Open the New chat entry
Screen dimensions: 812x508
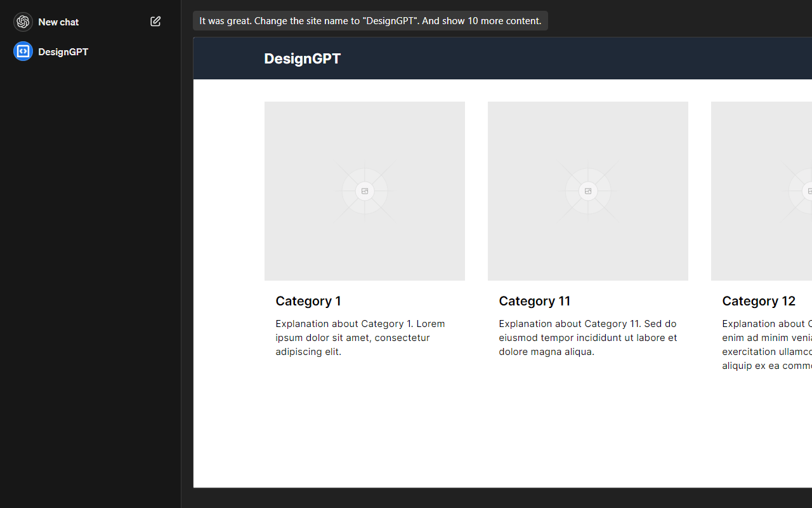point(59,22)
